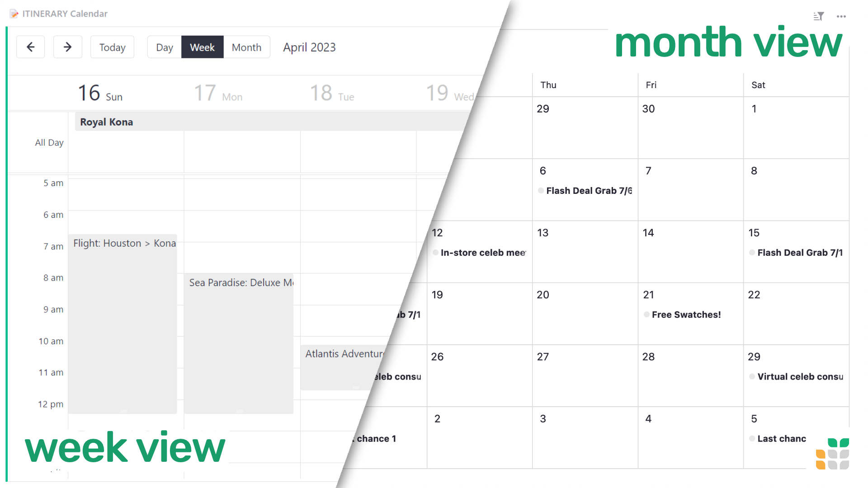Click the more options (ellipsis) icon
Screen dimensions: 868x488
840,15
